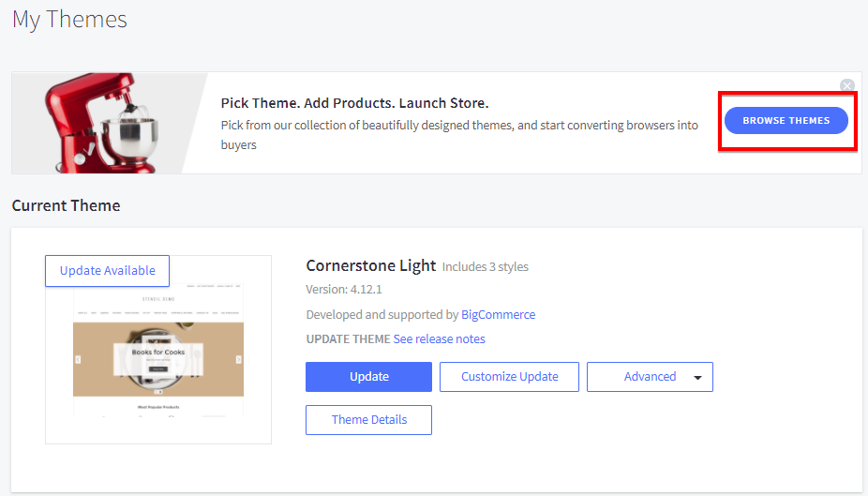Dismiss the Browse Themes promotional banner
868x496 pixels.
tap(847, 86)
